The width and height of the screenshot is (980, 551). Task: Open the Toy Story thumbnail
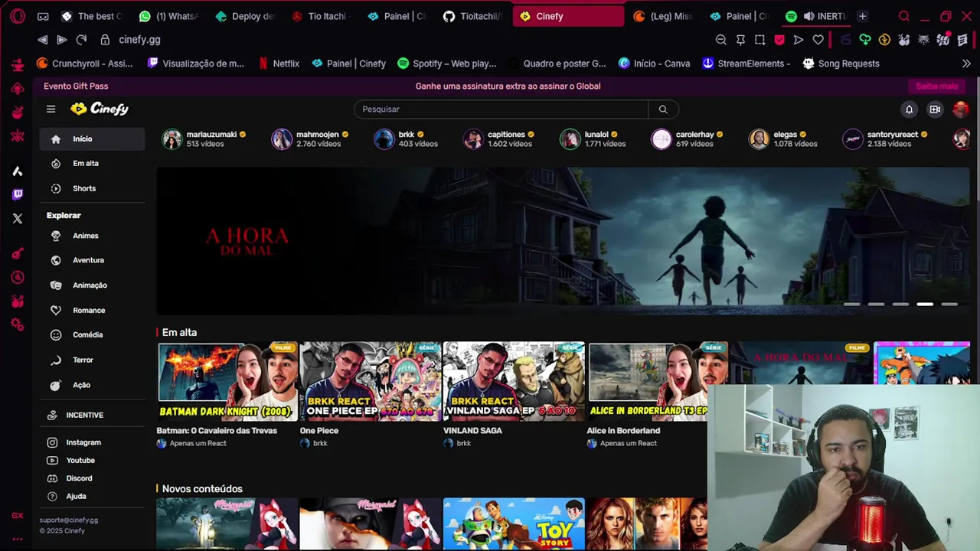coord(514,523)
